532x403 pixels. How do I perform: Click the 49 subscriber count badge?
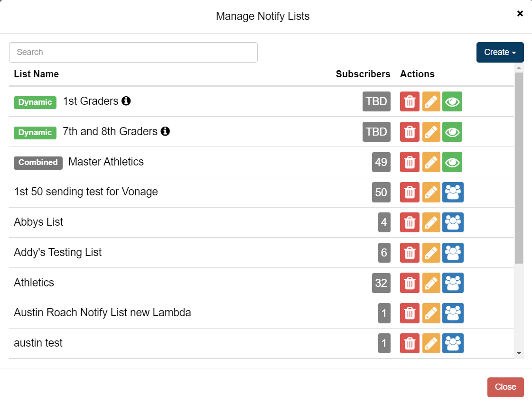381,162
